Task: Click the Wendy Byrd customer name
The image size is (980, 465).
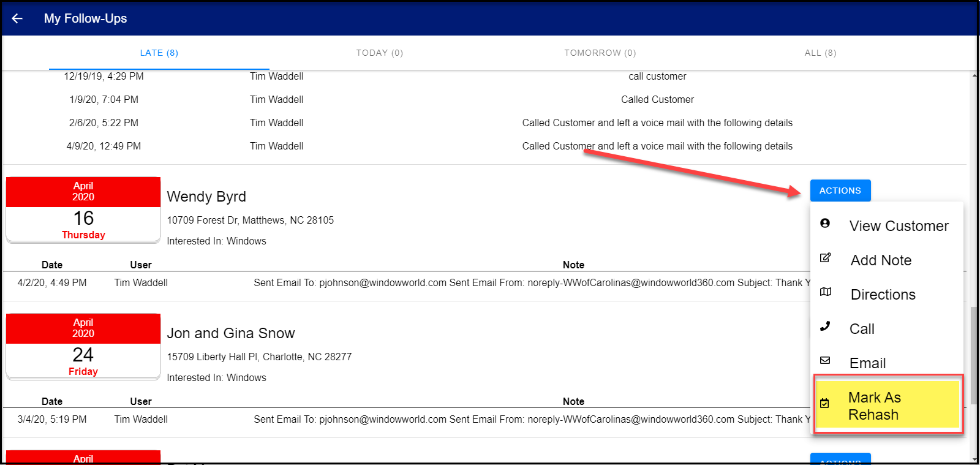Action: (206, 197)
